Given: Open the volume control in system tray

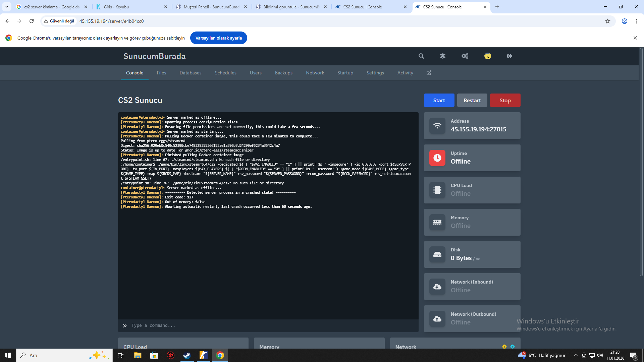Looking at the screenshot, I should [x=600, y=355].
